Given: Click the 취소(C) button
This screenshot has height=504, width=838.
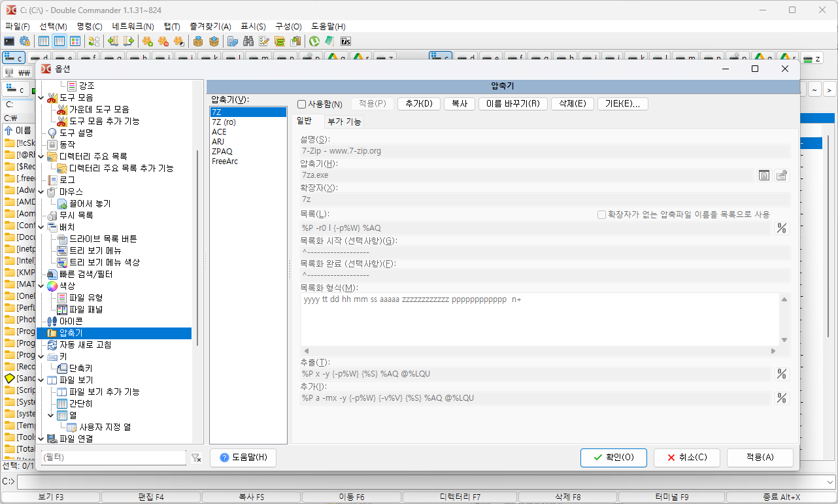Looking at the screenshot, I should [x=687, y=458].
